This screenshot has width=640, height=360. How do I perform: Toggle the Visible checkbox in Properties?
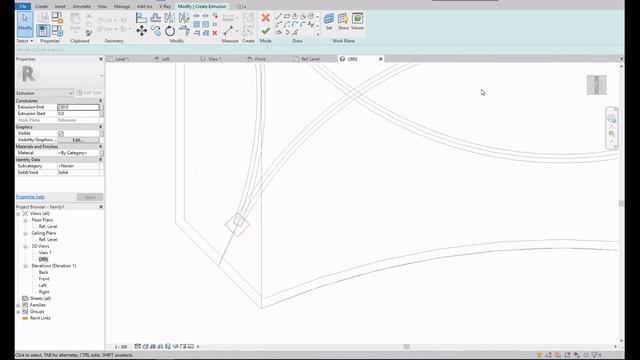pos(61,133)
